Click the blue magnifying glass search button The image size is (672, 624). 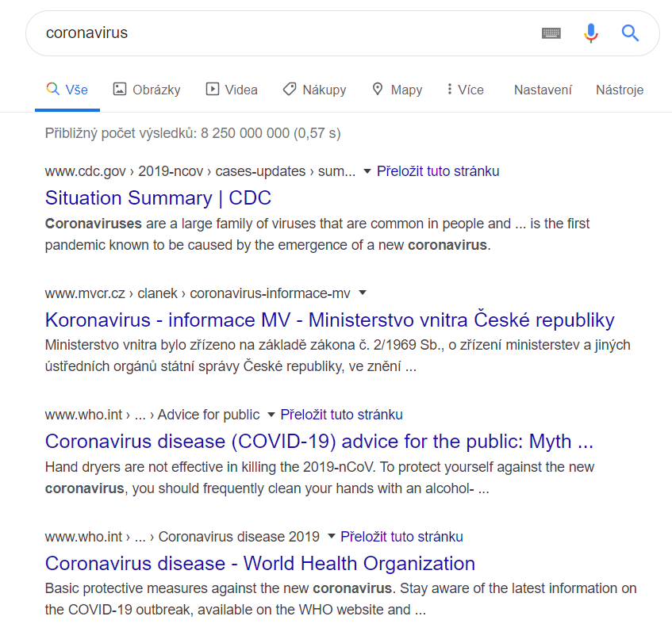[x=630, y=33]
